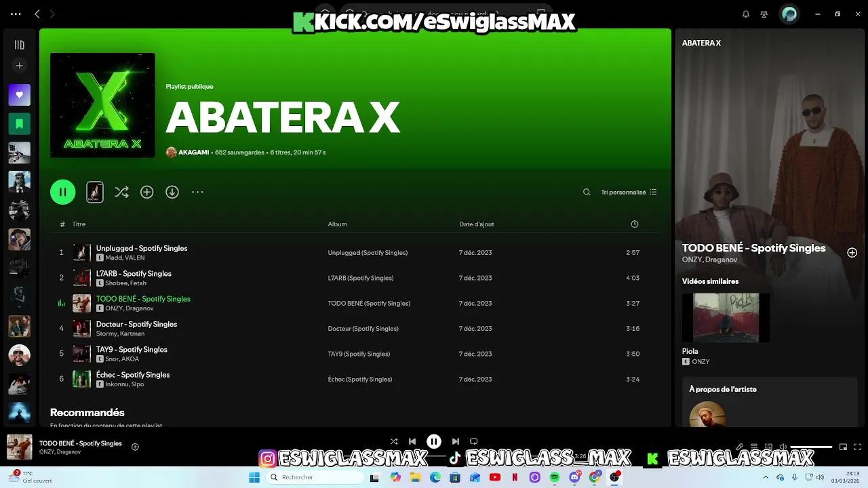The height and width of the screenshot is (488, 868).
Task: Click the plus icon to create a playlist
Action: [19, 66]
